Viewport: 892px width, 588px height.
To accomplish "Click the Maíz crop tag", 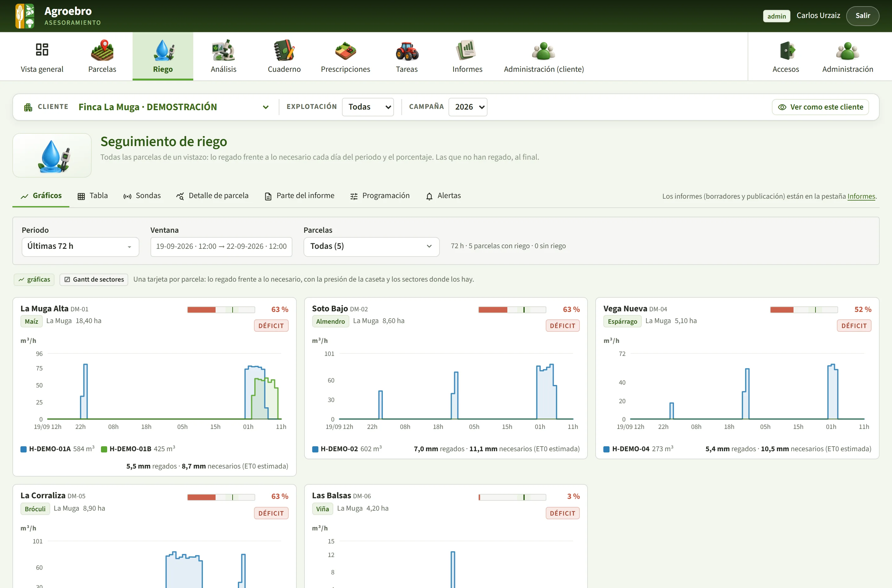I will 32,321.
